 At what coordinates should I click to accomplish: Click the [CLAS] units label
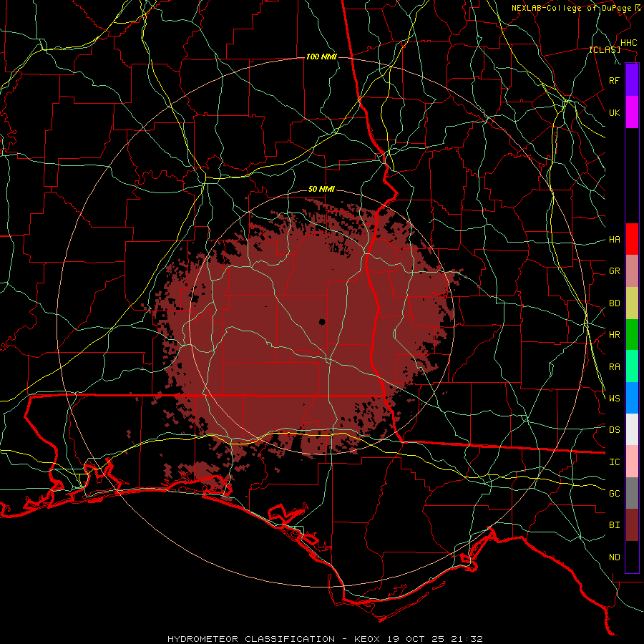605,49
